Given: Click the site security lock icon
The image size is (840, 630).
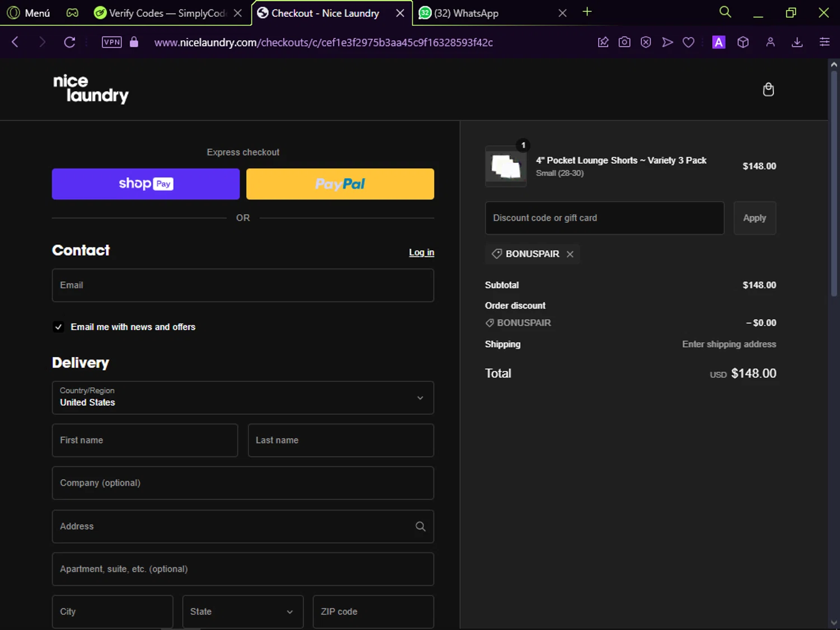Looking at the screenshot, I should (x=134, y=42).
